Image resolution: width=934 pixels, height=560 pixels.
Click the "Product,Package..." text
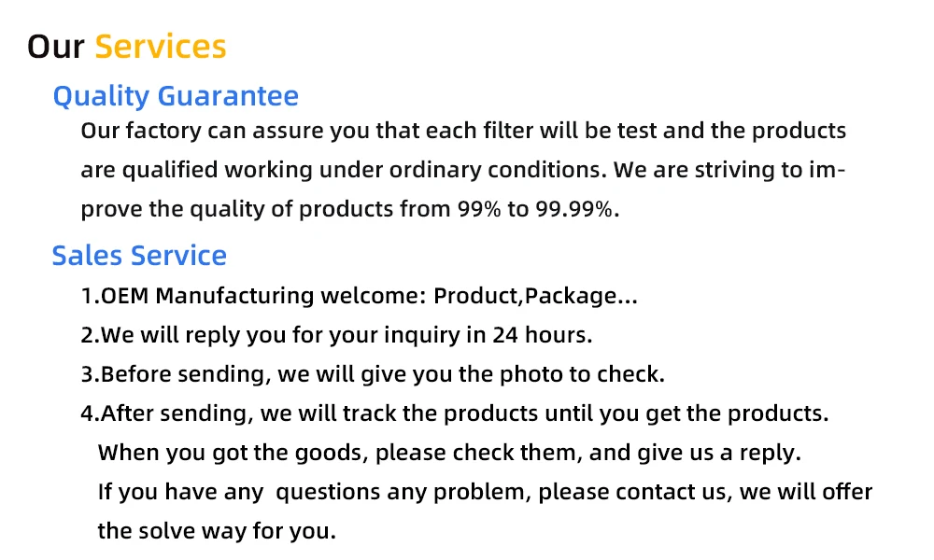[536, 296]
